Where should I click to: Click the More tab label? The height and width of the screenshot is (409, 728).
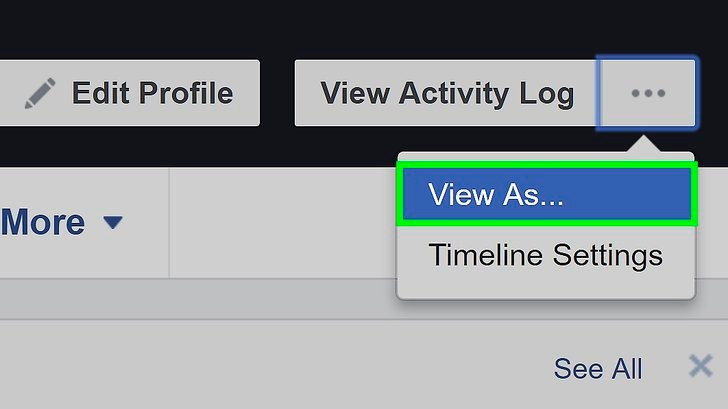(42, 222)
